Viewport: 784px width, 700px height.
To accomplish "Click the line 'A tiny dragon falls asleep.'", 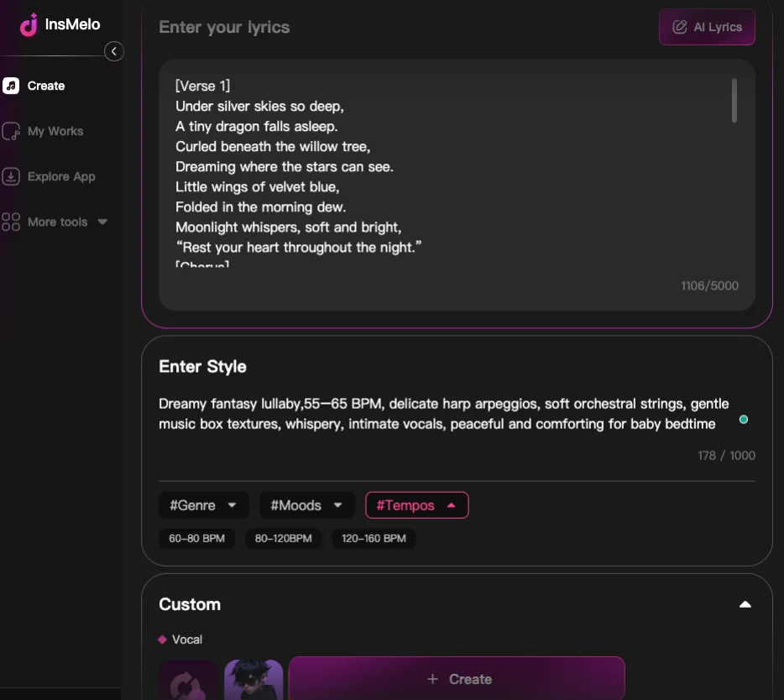I will 257,127.
